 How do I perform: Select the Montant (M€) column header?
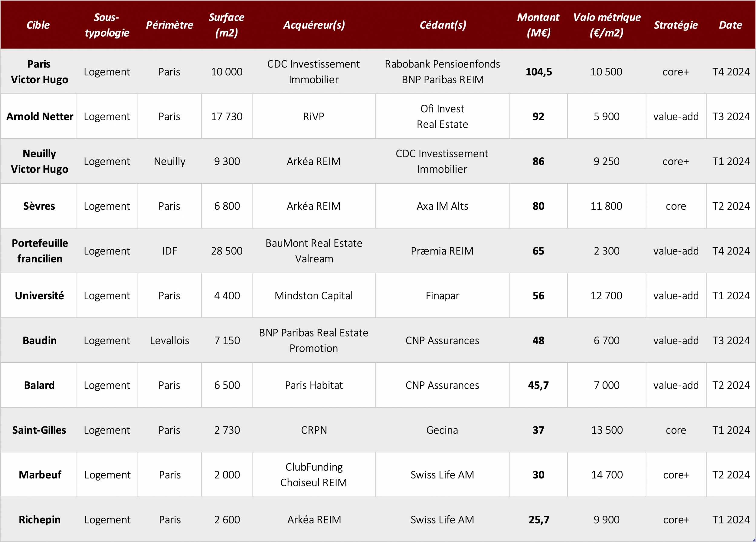[538, 25]
